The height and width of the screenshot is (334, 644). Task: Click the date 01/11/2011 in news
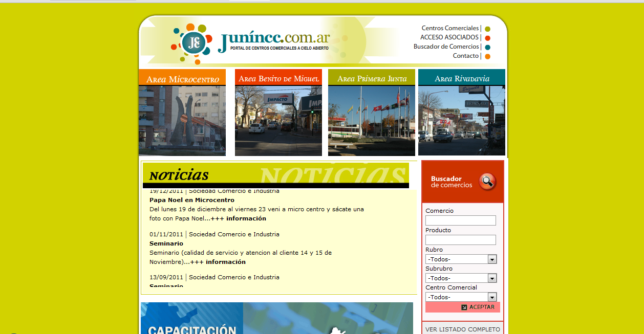coord(166,234)
